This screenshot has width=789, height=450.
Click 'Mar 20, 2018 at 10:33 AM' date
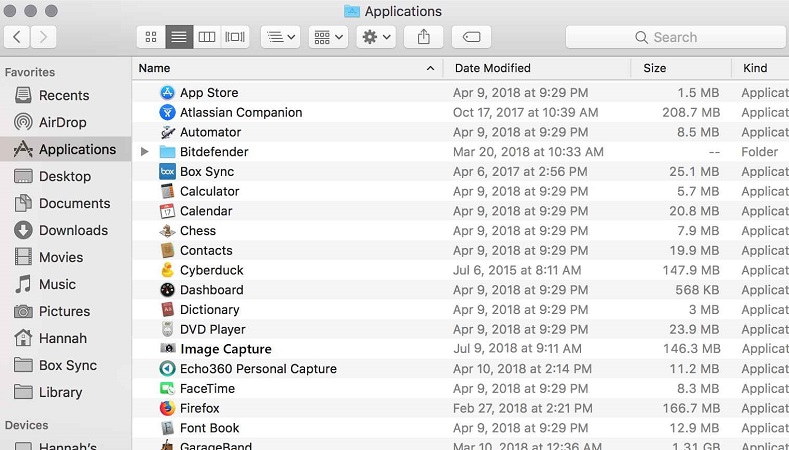pyautogui.click(x=528, y=152)
